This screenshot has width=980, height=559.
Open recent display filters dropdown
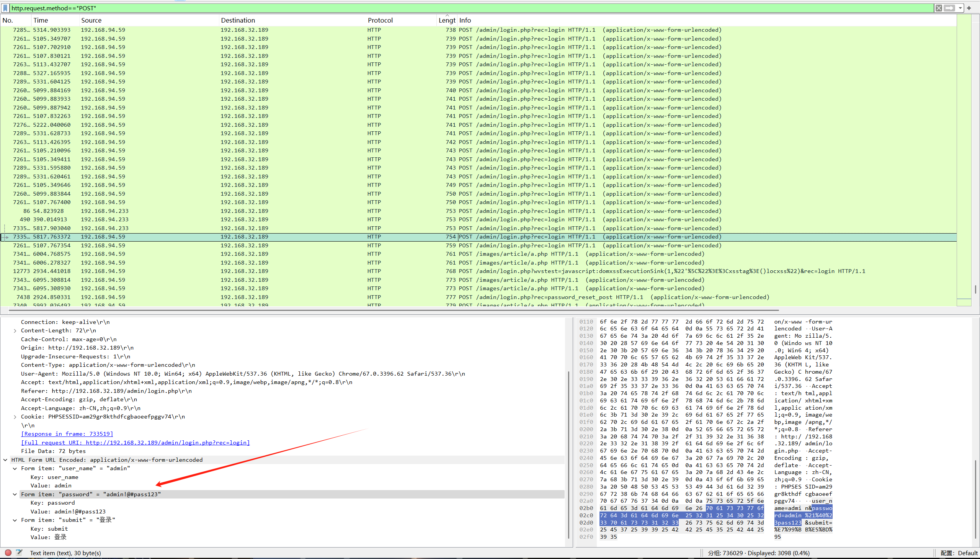(x=960, y=8)
